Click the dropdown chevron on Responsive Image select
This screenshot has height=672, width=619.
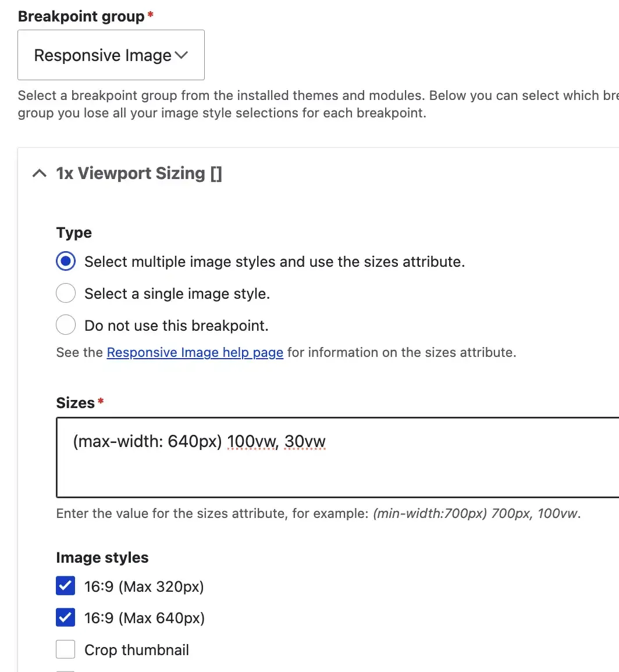[x=182, y=55]
